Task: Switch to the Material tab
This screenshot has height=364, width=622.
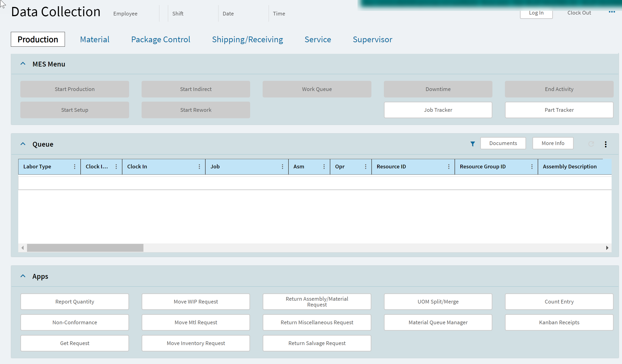Action: coord(94,39)
